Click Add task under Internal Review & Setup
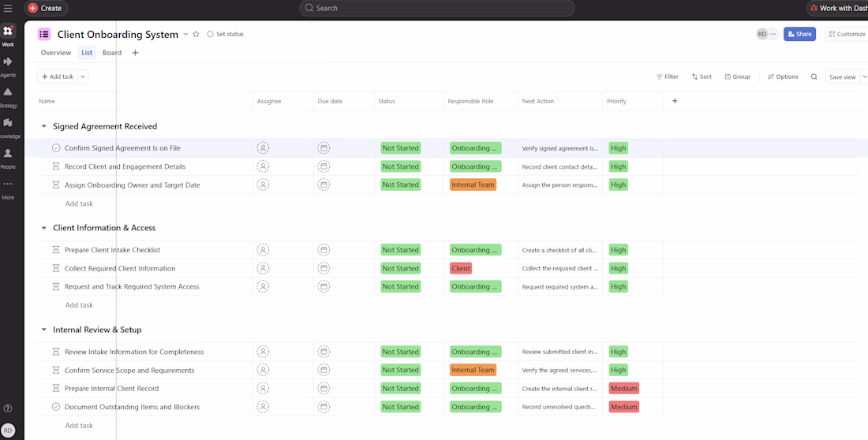Image resolution: width=868 pixels, height=440 pixels. pos(79,426)
